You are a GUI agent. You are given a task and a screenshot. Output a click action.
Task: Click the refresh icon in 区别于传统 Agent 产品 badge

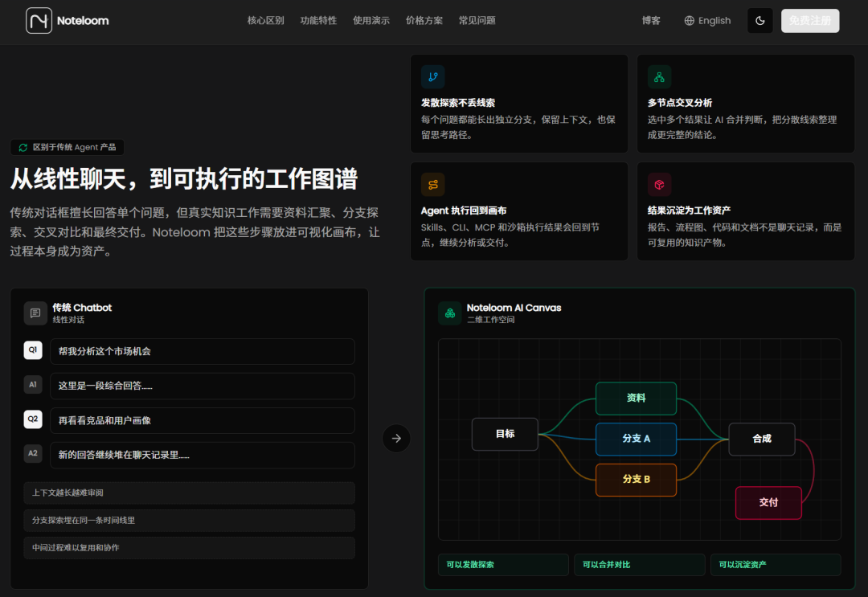23,147
